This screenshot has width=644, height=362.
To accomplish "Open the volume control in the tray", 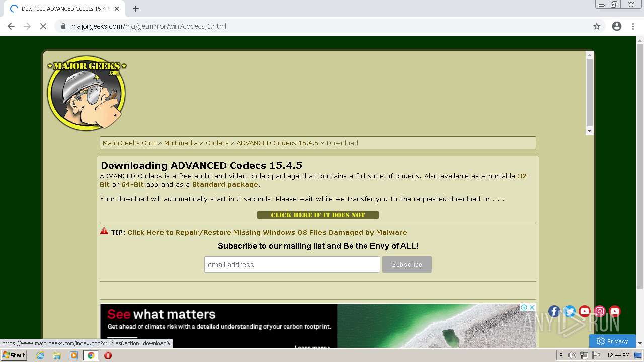I will pyautogui.click(x=572, y=355).
